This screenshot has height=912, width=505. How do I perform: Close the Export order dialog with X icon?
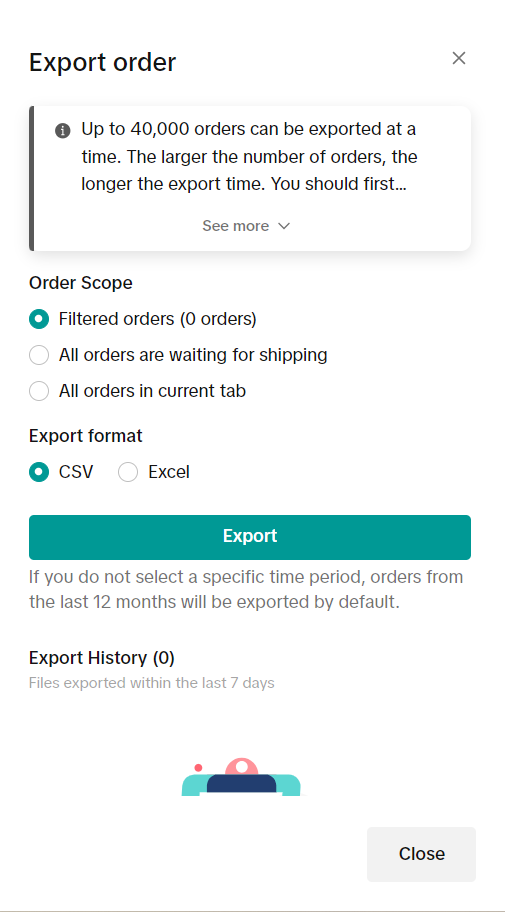pos(458,58)
